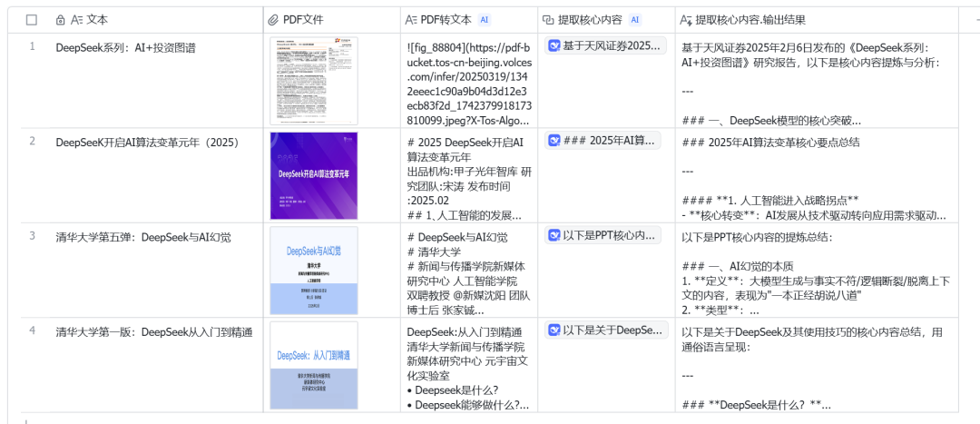Click the AI badge next to PDF转文本
This screenshot has height=424, width=980.
pos(484,20)
